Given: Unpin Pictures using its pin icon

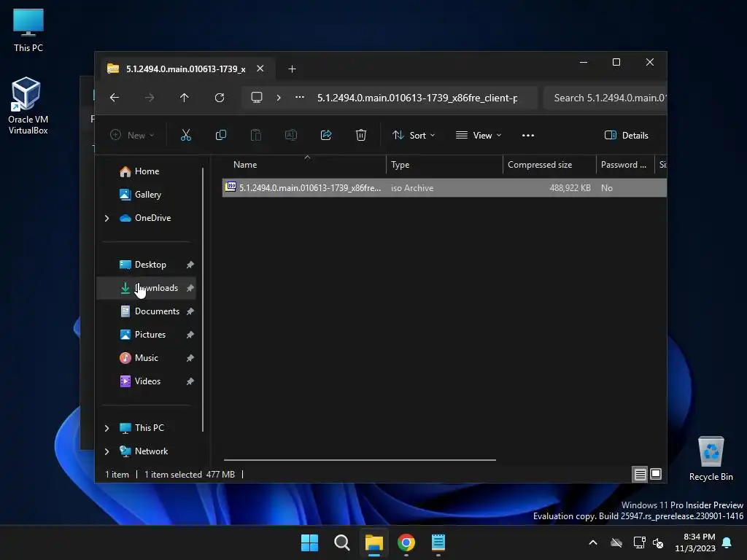Looking at the screenshot, I should (190, 335).
